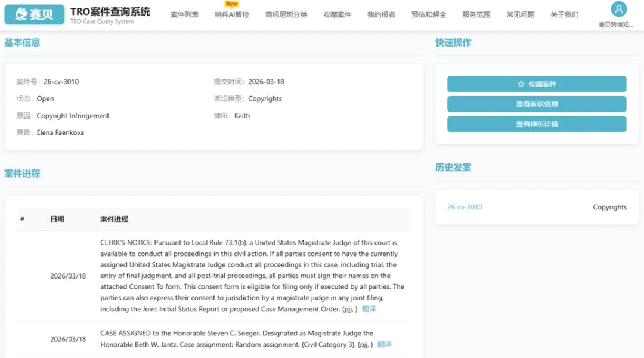Open the 案件列表 menu
The height and width of the screenshot is (358, 644).
[184, 14]
